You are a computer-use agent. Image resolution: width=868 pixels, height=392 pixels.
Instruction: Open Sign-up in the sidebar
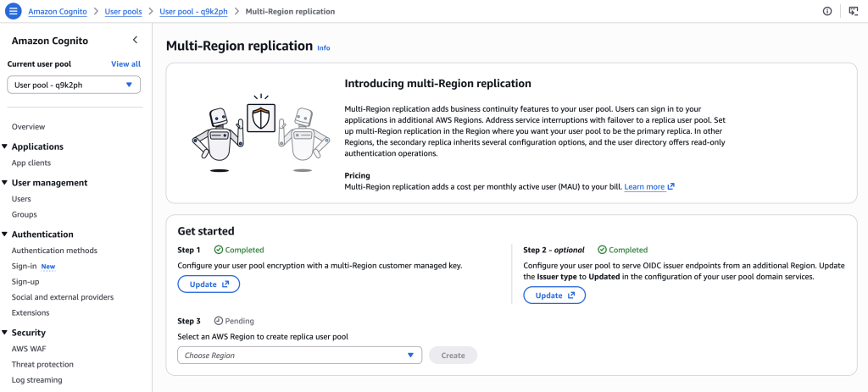pyautogui.click(x=25, y=281)
